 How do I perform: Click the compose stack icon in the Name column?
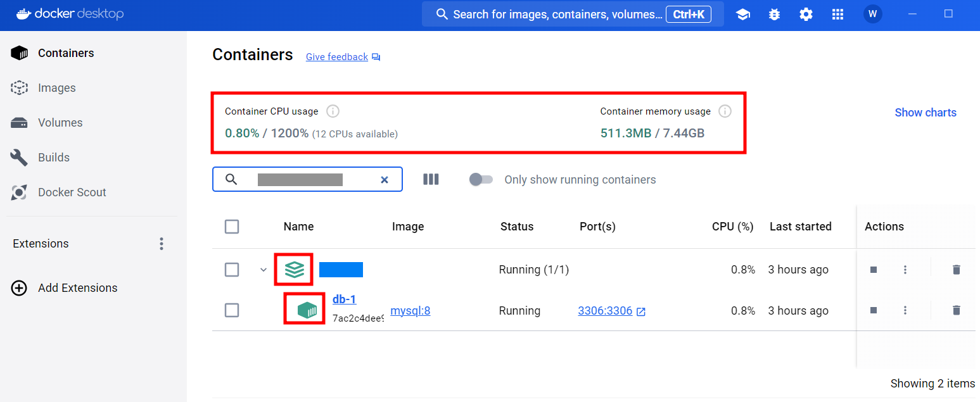(294, 270)
